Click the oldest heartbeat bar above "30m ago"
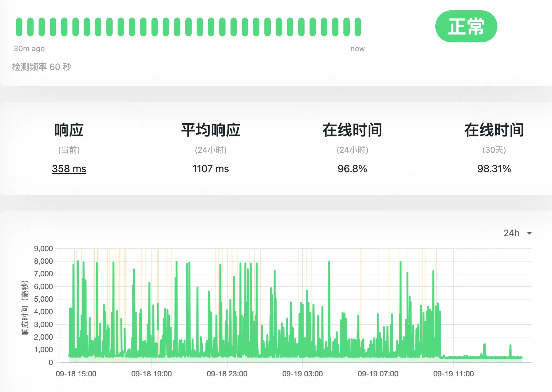552x392 pixels. coord(19,27)
